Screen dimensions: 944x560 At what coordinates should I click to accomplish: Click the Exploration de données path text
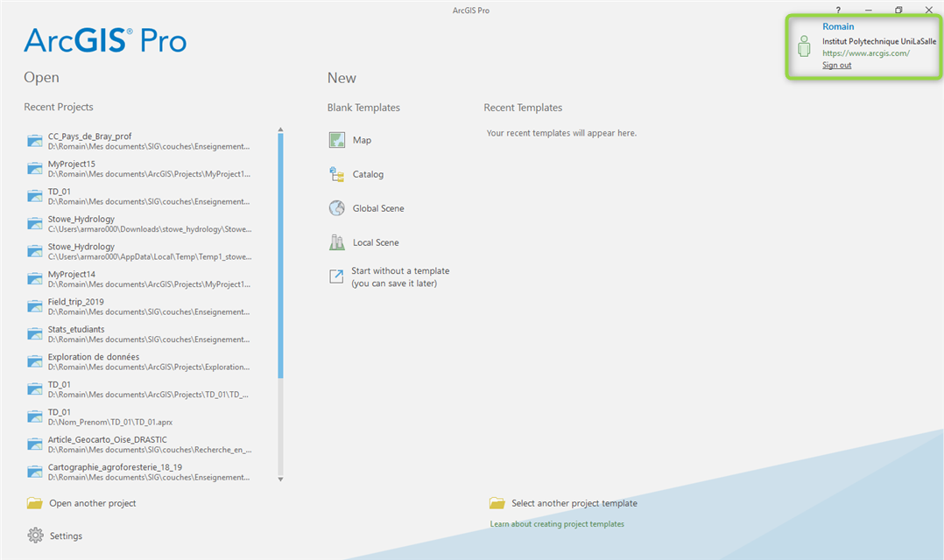point(149,367)
